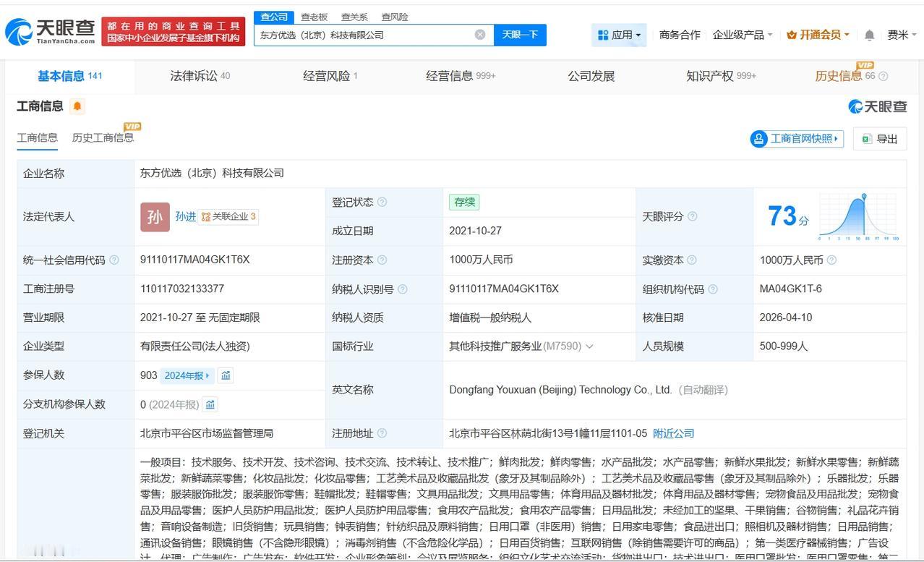The width and height of the screenshot is (924, 562).
Task: Click the red banner 都在用的商业查询工具
Action: tap(174, 31)
